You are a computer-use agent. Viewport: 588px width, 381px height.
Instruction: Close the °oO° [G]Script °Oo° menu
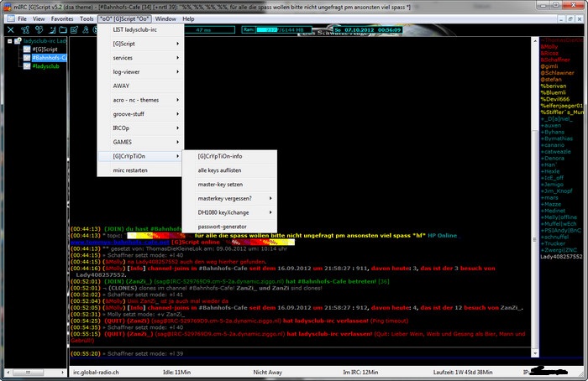(x=124, y=18)
